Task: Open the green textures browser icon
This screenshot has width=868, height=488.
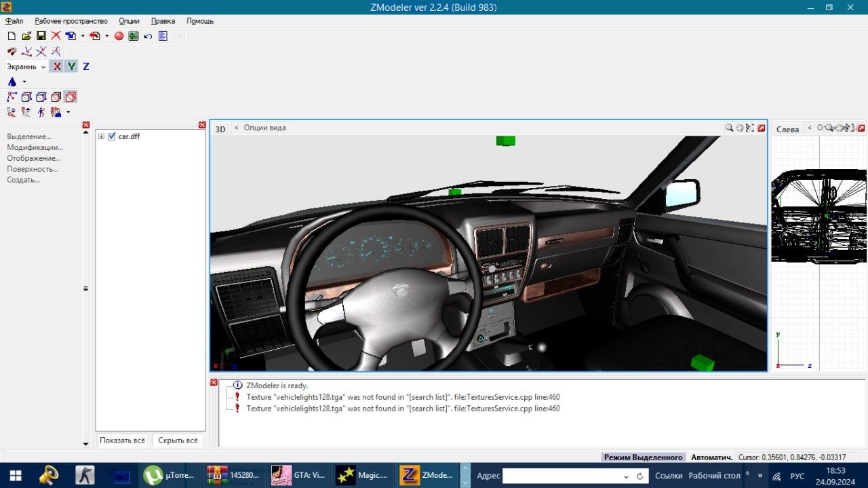Action: click(x=134, y=36)
